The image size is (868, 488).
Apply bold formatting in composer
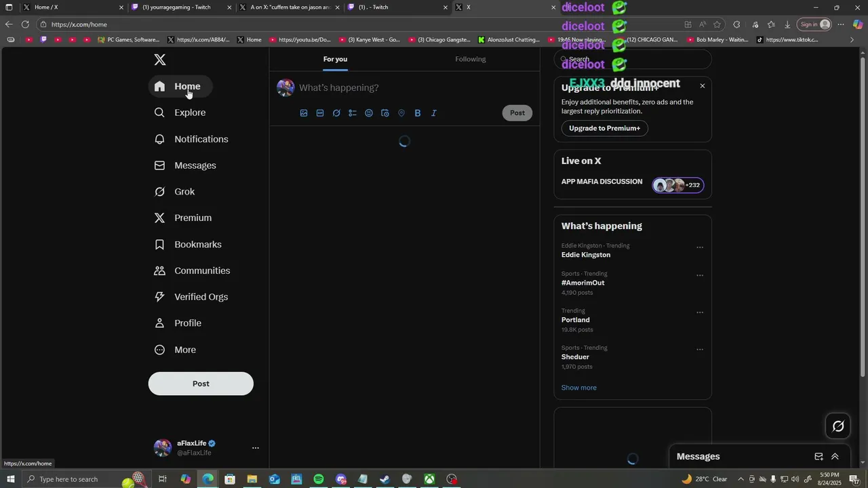tap(418, 113)
